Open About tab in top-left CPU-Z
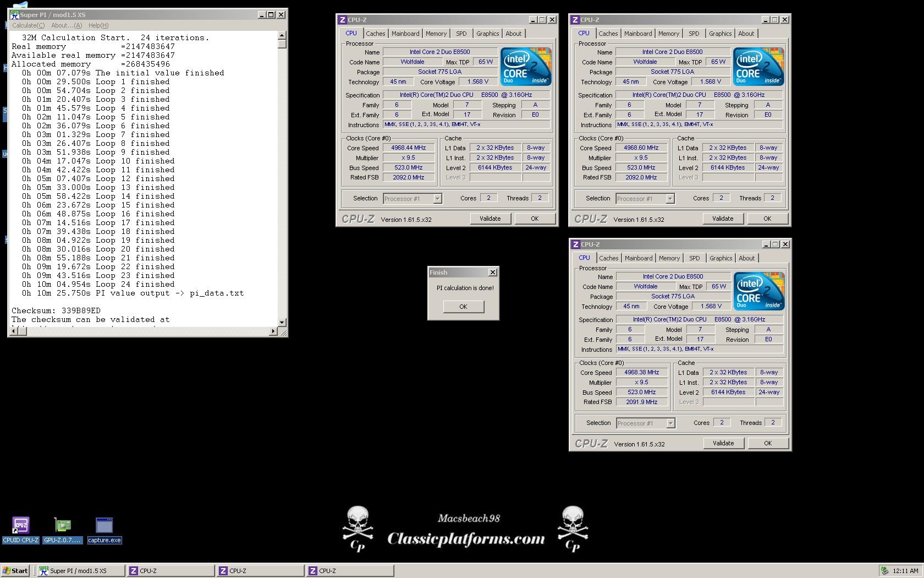 514,34
